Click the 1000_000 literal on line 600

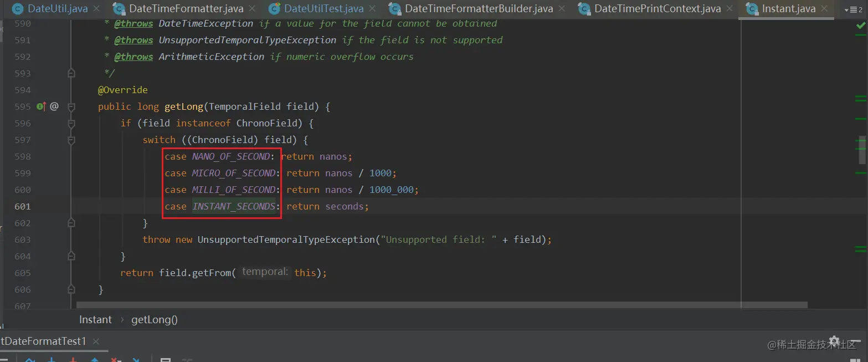(391, 190)
